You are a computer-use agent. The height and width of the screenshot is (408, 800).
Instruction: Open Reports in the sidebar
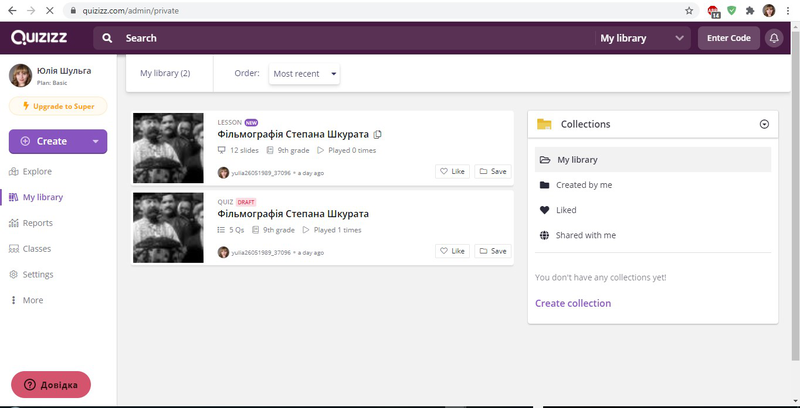pyautogui.click(x=37, y=223)
